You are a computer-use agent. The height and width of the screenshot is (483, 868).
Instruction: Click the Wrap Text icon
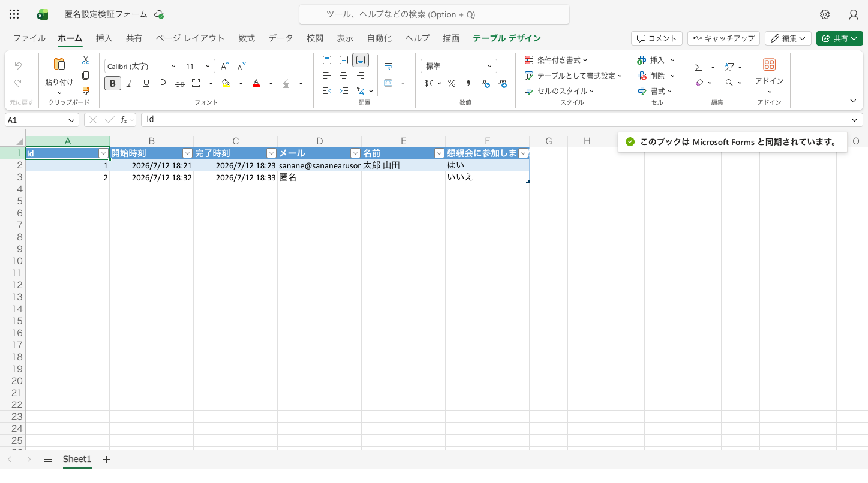(x=389, y=66)
